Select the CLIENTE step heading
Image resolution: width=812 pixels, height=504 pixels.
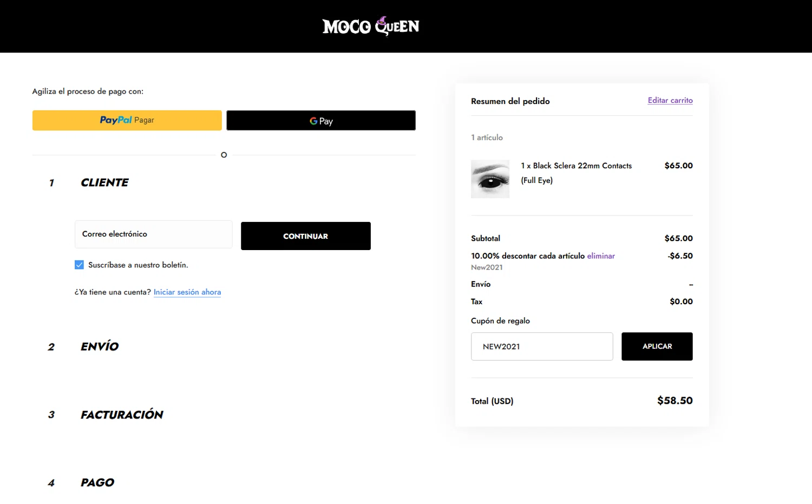click(x=104, y=183)
